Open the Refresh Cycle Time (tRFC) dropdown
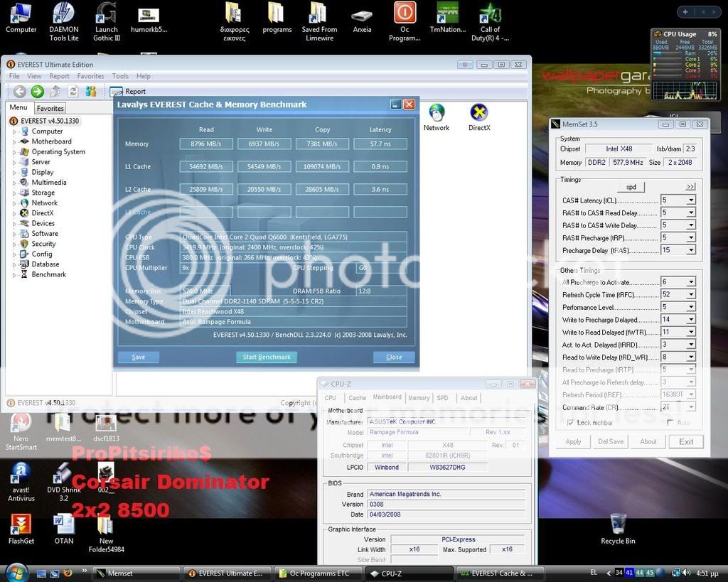 [690, 295]
